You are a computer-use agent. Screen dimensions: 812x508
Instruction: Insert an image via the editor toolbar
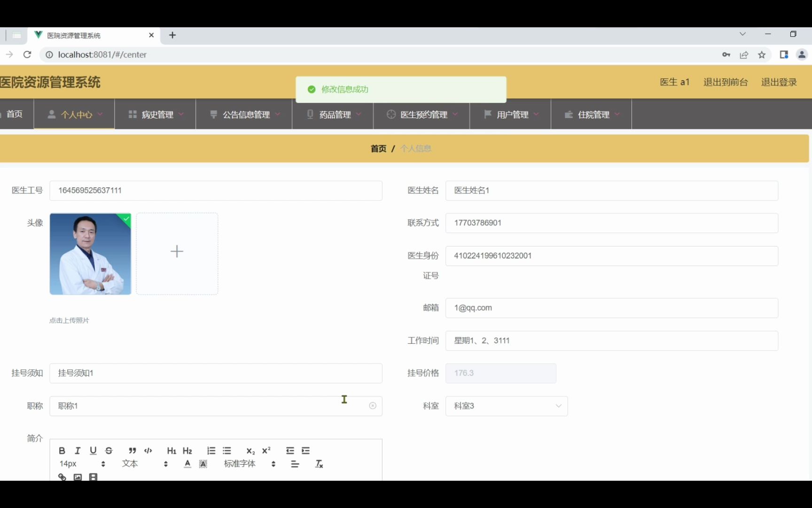click(78, 476)
